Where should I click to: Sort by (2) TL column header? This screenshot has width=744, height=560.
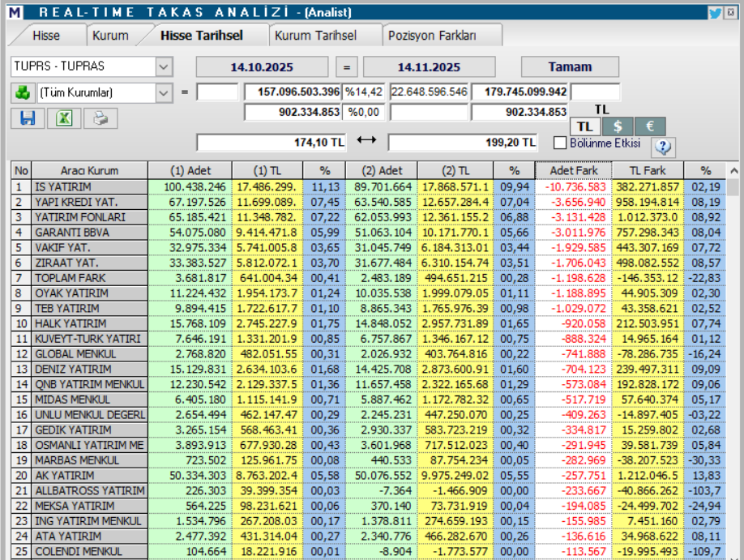(455, 171)
